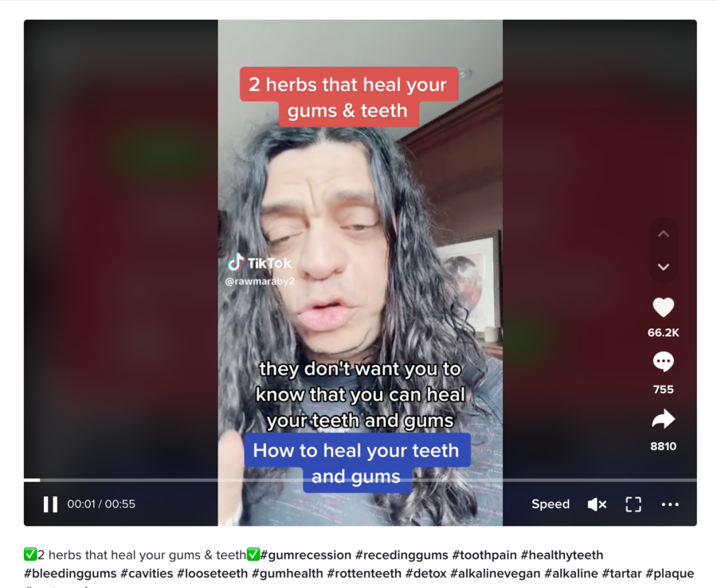The height and width of the screenshot is (588, 717).
Task: Open the Speed playback options
Action: pyautogui.click(x=550, y=504)
